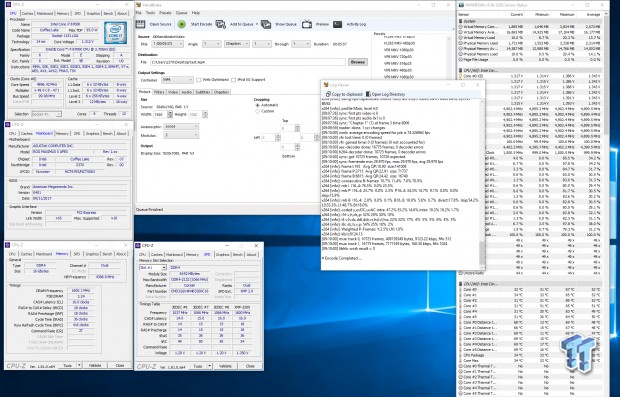
Task: Switch to the Subtitles tab in HandBrake
Action: coord(203,92)
